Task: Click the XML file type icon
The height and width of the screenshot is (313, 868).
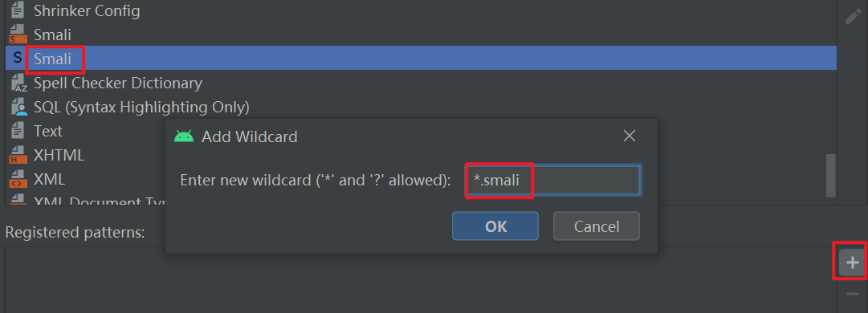Action: [18, 179]
